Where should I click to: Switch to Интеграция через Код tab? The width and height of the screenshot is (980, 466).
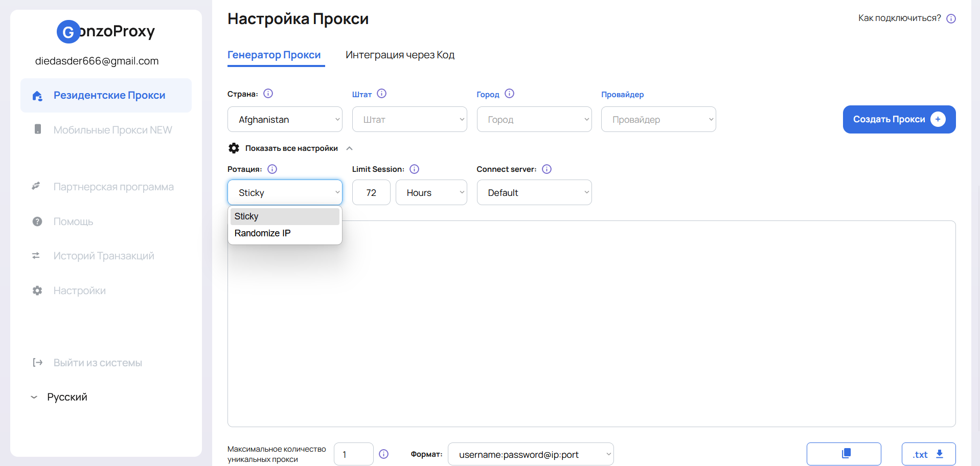[x=400, y=55]
